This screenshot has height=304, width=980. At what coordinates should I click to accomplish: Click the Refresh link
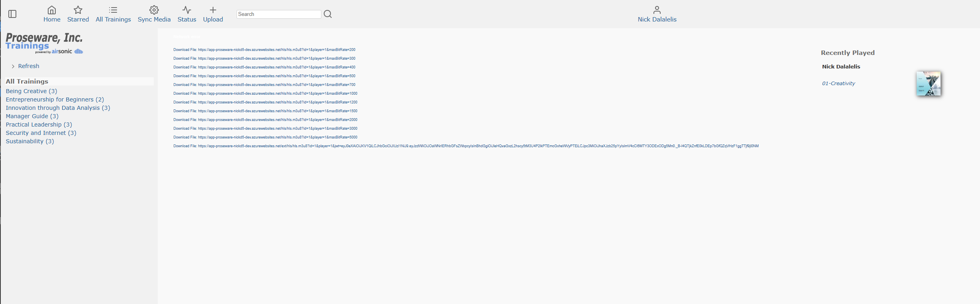click(29, 66)
